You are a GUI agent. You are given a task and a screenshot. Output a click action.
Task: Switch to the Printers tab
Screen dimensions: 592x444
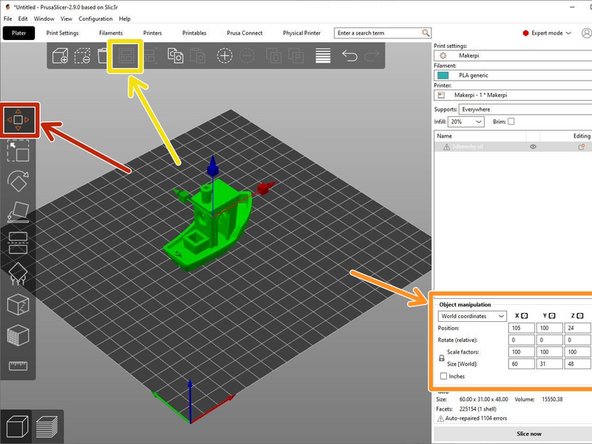(153, 33)
